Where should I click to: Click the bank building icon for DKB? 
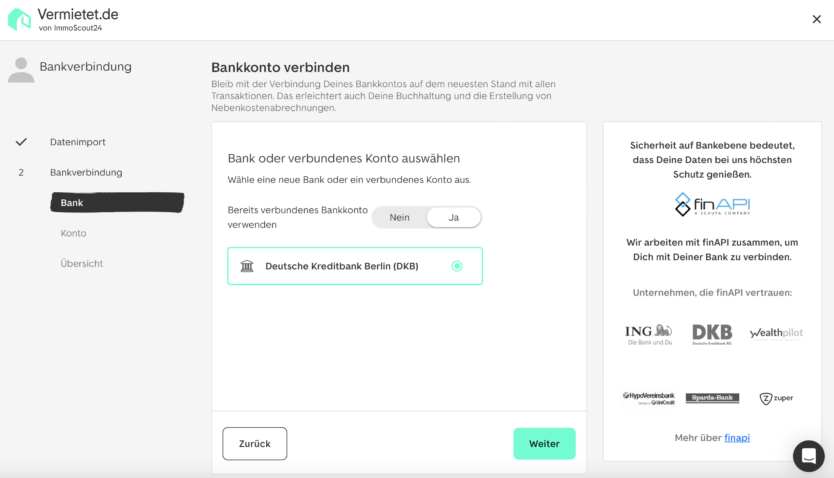coord(247,266)
